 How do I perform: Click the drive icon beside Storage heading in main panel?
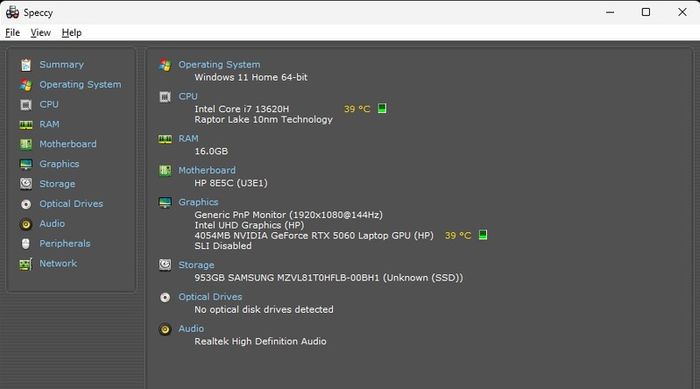(x=165, y=265)
